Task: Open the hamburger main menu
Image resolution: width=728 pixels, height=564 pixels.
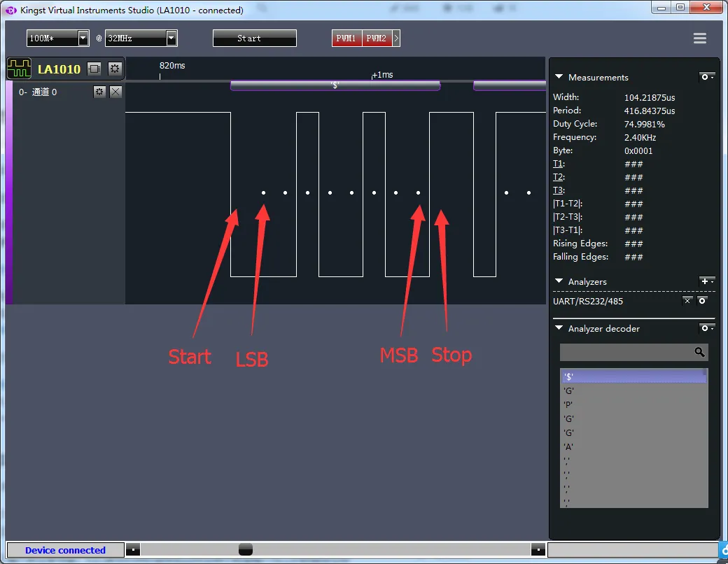Action: coord(699,38)
